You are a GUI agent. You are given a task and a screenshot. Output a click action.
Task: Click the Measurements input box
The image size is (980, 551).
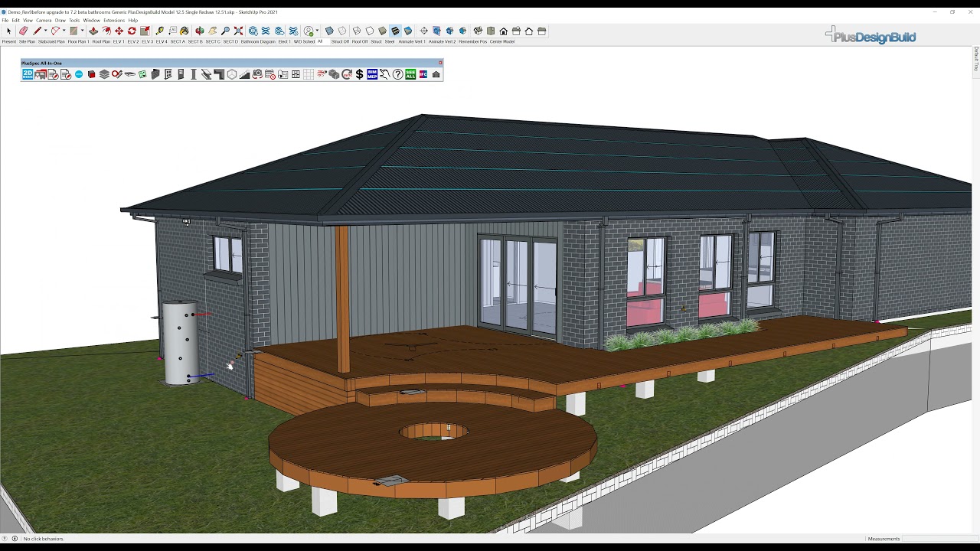(x=940, y=539)
